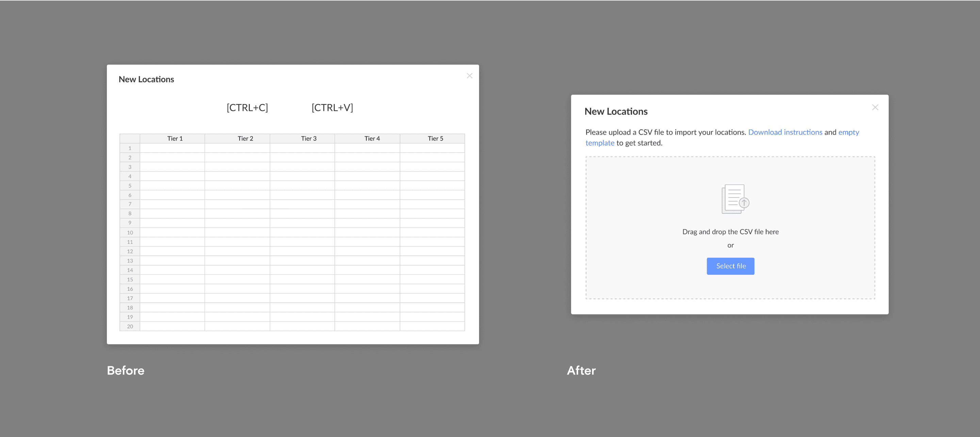
Task: Close the spreadsheet New Locations dialog
Action: [x=470, y=76]
